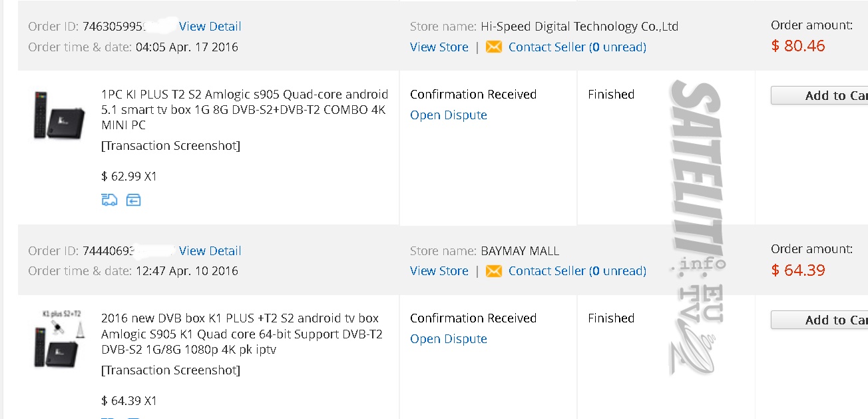This screenshot has height=419, width=868.
Task: View Detail for the Apr. 10 2016 order
Action: pyautogui.click(x=210, y=251)
